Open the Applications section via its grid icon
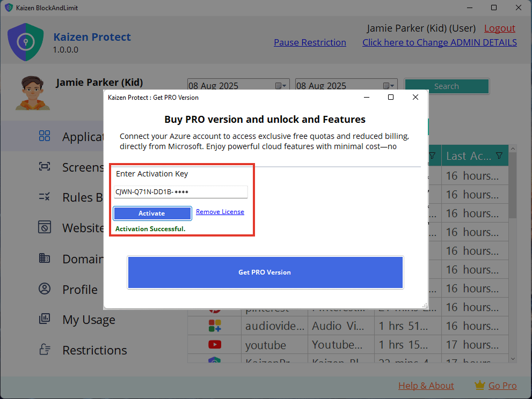Image resolution: width=532 pixels, height=399 pixels. (x=45, y=136)
